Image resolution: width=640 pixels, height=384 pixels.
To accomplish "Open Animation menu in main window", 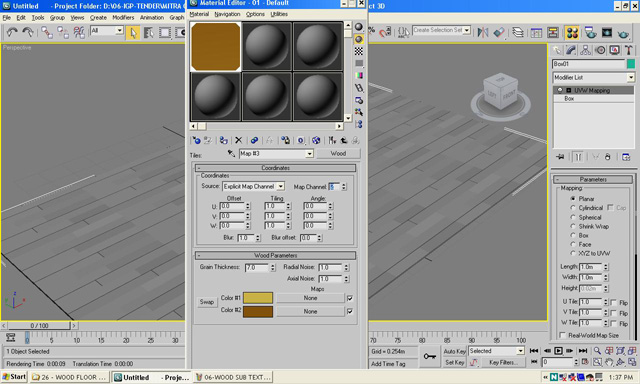I will click(x=152, y=18).
